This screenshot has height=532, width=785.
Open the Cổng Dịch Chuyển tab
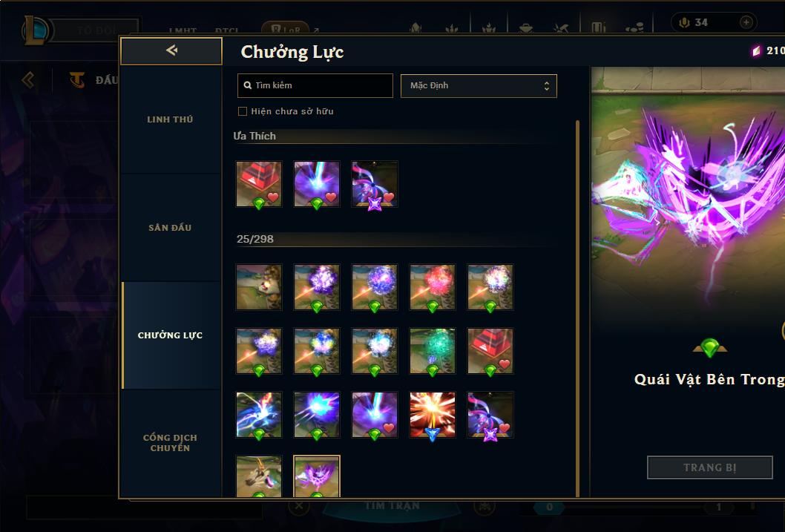pos(170,443)
